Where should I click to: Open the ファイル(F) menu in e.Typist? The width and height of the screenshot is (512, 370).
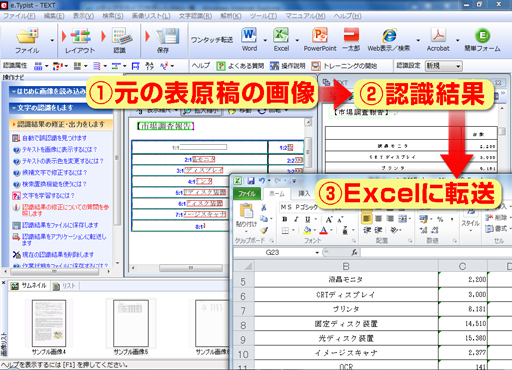[x=19, y=16]
